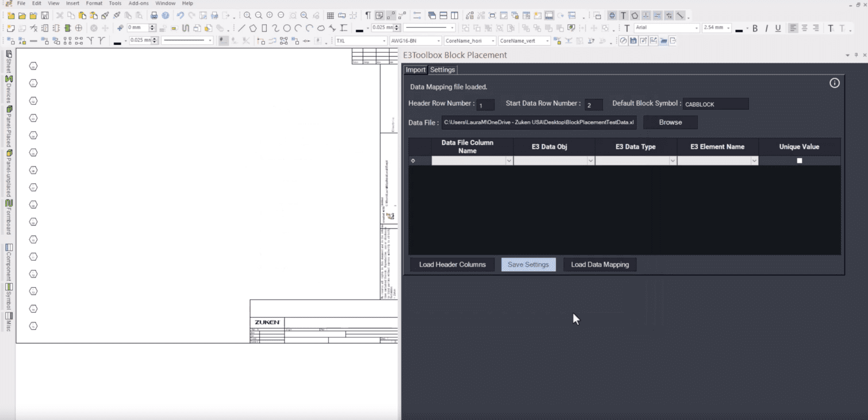
Task: Open Data File Column Name dropdown
Action: tap(509, 161)
